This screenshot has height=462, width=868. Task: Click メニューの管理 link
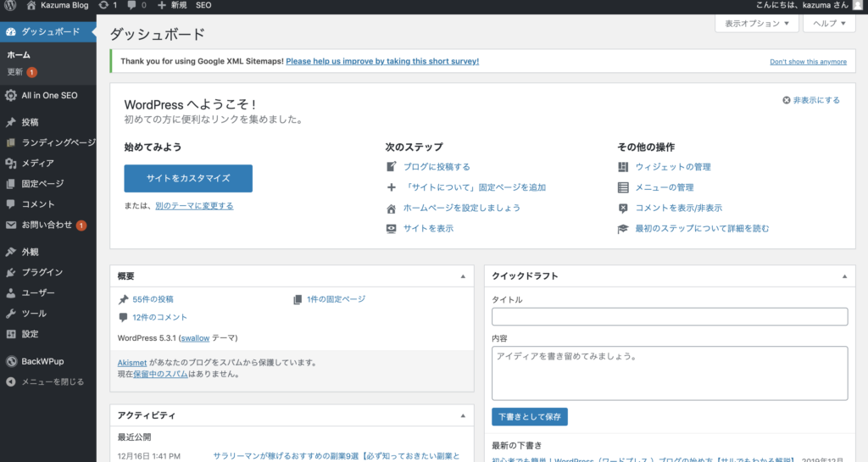point(665,187)
